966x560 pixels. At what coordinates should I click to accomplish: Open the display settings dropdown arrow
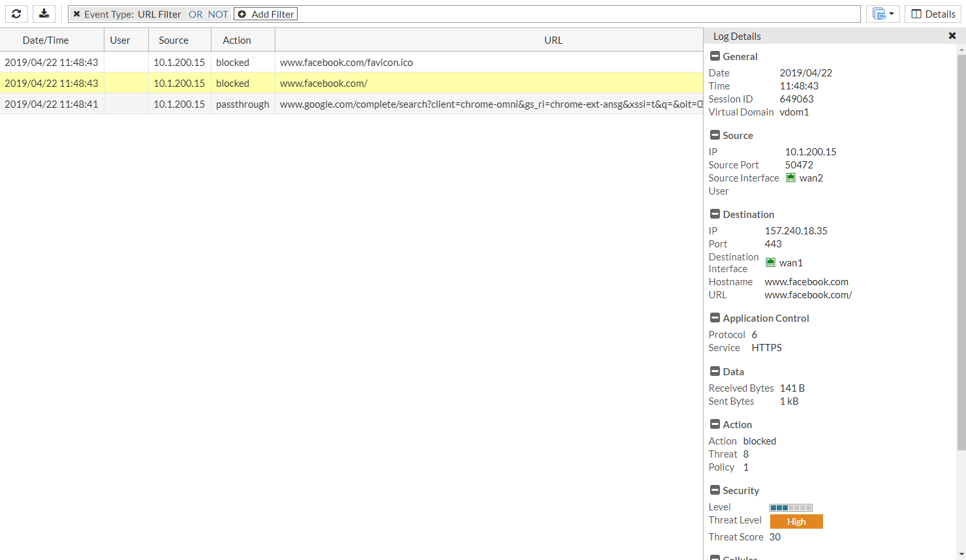[x=890, y=13]
